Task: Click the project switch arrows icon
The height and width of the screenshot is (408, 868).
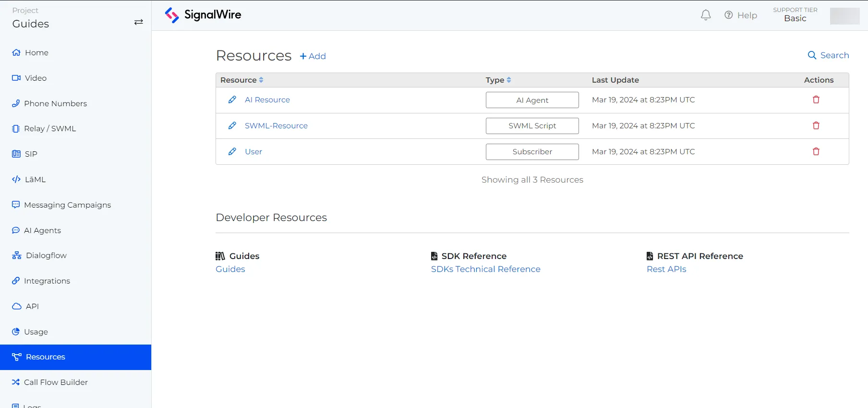Action: tap(139, 22)
